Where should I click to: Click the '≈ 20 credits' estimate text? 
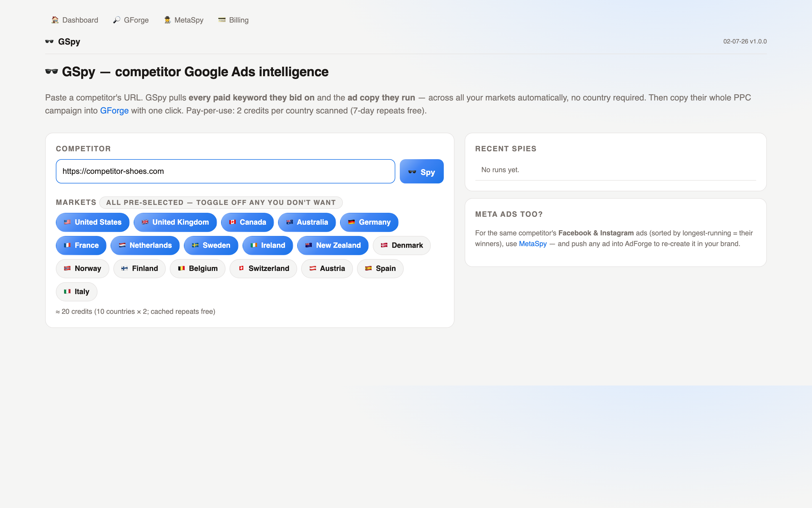tap(136, 312)
